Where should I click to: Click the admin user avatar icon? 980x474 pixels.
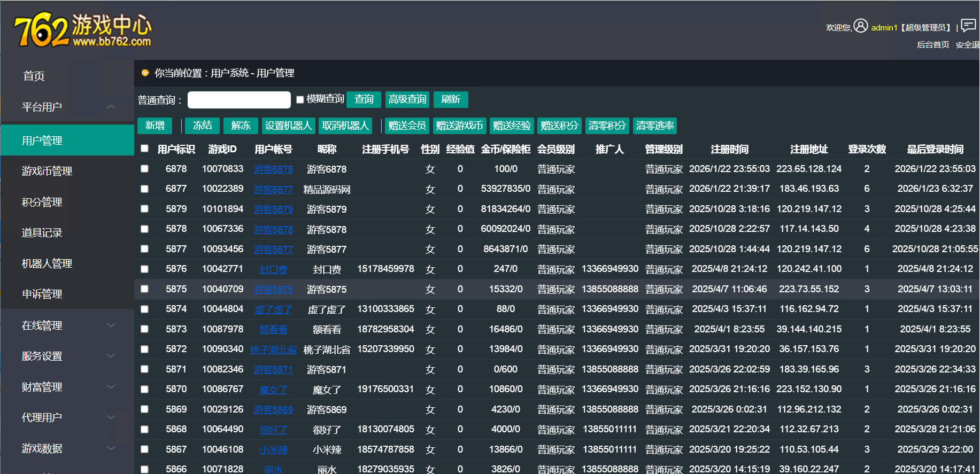(x=860, y=26)
